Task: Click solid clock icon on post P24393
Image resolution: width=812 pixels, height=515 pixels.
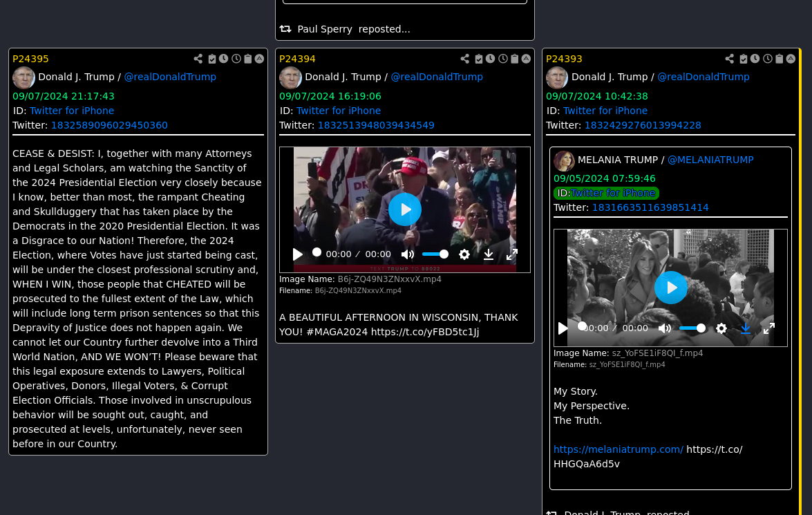Action: click(x=755, y=59)
